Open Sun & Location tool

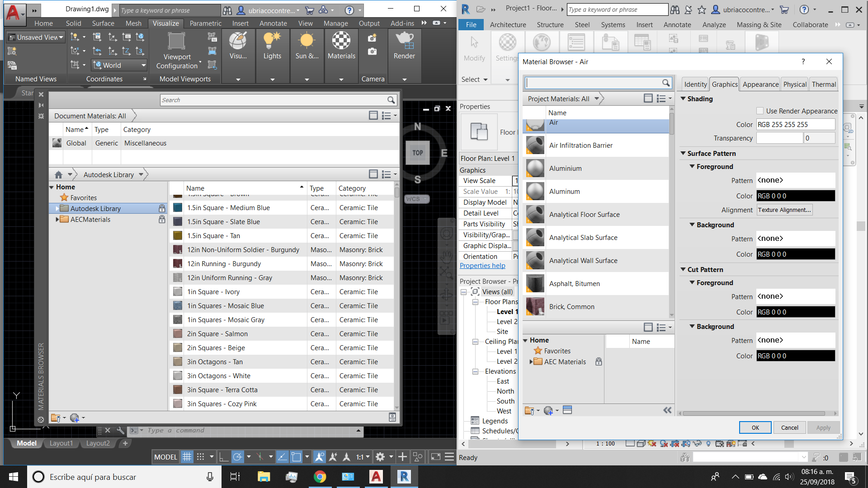click(x=307, y=46)
